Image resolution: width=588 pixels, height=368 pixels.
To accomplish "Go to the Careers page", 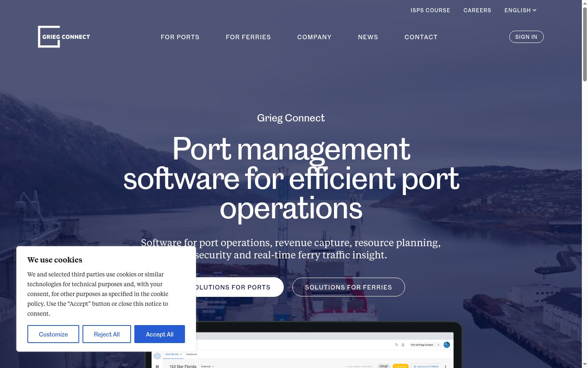I will coord(477,10).
